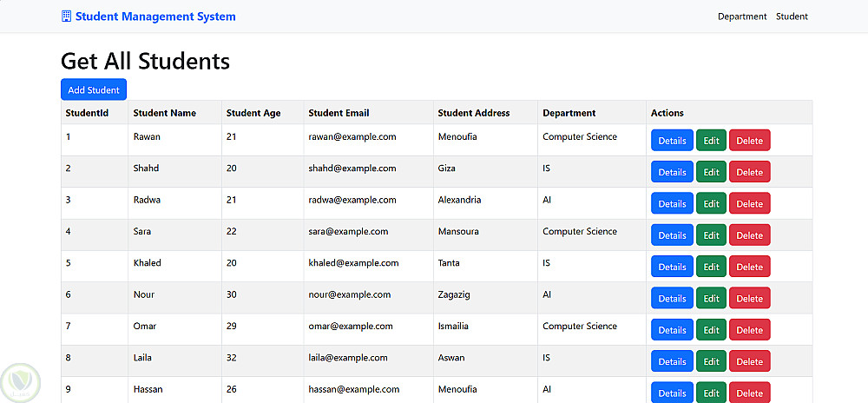Show Details for student Omar
868x403 pixels.
672,330
